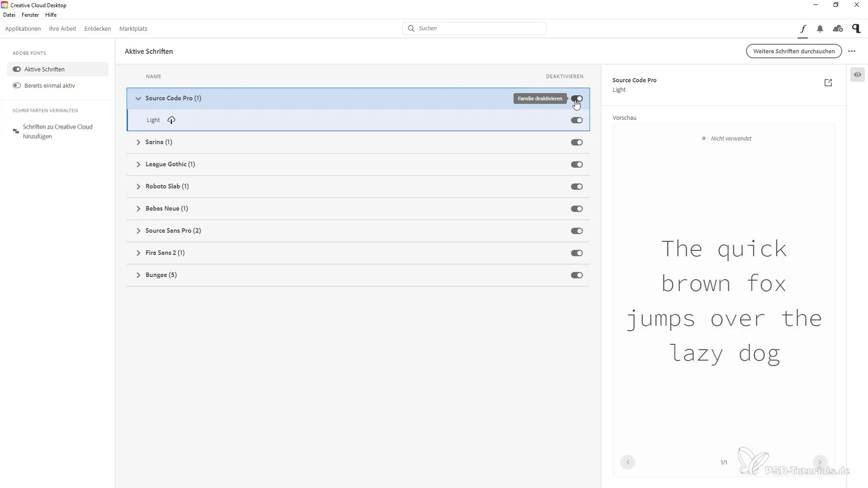Click the DEAKTIVIEREN column header
868x488 pixels.
[x=565, y=76]
